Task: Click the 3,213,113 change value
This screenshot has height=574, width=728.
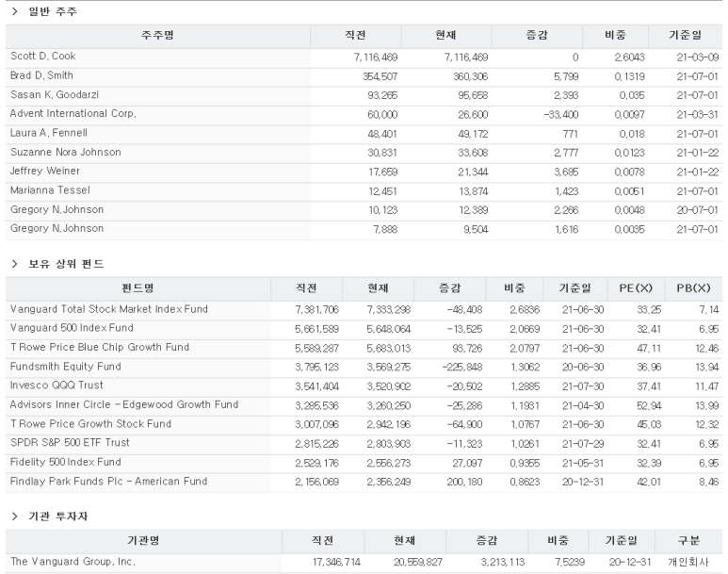Action: (502, 563)
